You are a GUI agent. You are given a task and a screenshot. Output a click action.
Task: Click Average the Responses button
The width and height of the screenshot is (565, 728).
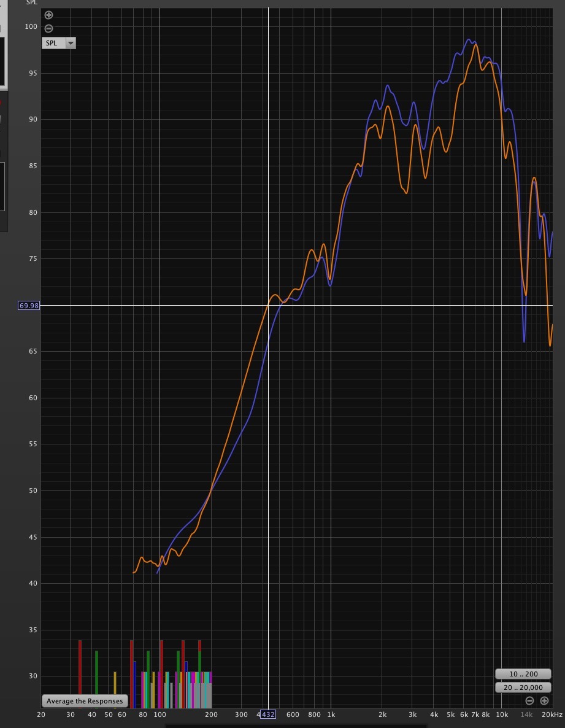click(x=85, y=701)
